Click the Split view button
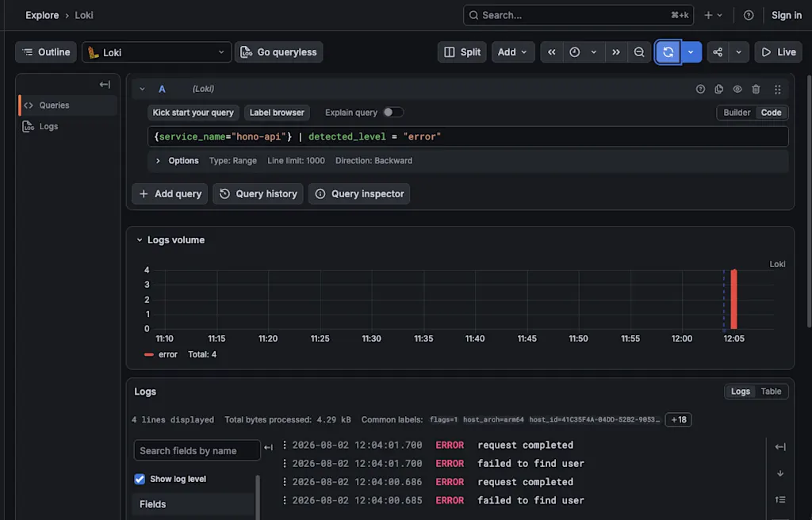812x520 pixels. (462, 52)
